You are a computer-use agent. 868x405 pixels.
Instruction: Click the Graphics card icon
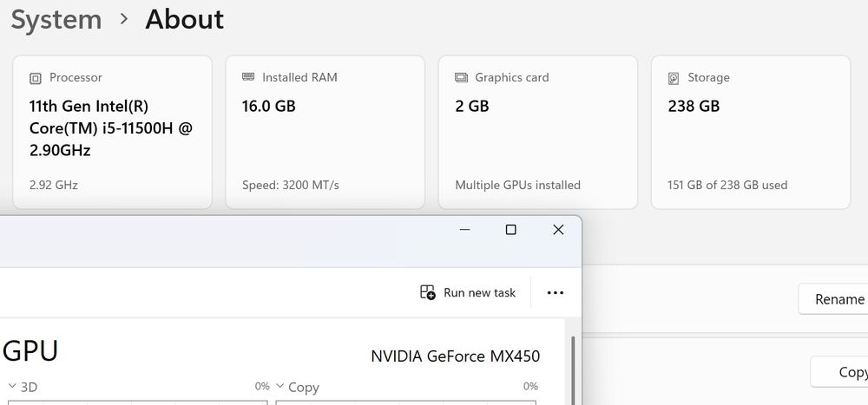(x=461, y=77)
